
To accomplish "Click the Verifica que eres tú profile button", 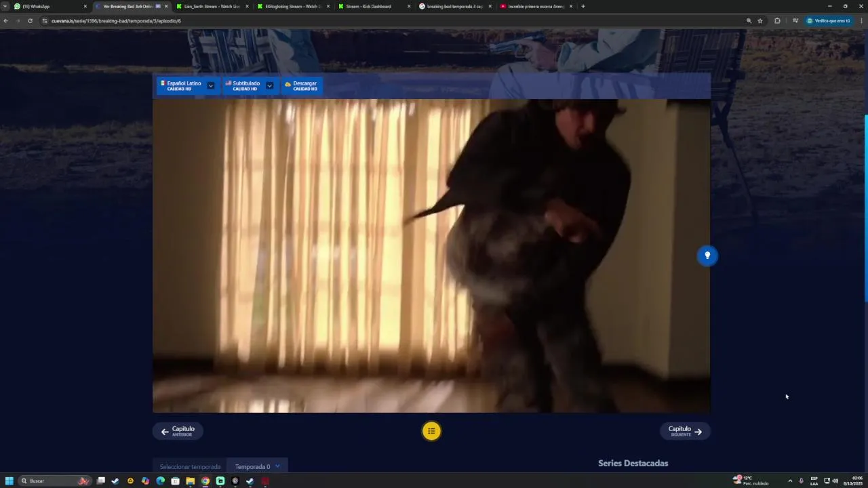I will [x=828, y=21].
